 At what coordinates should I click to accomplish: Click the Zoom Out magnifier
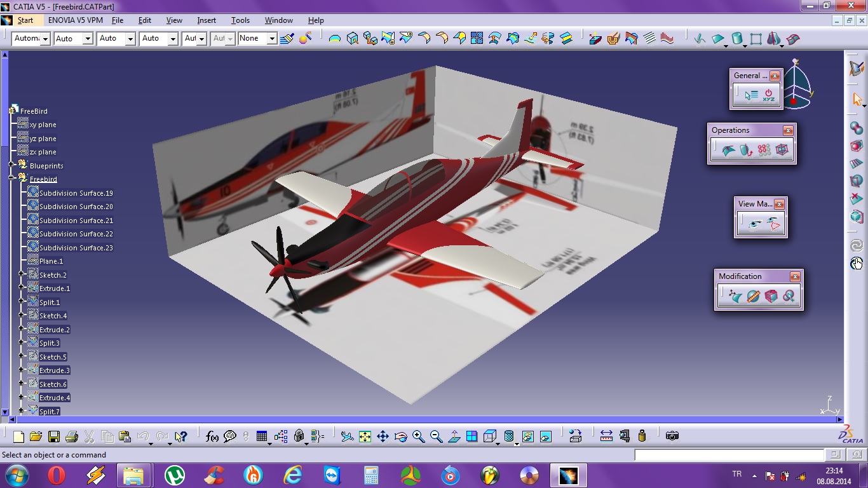[436, 437]
